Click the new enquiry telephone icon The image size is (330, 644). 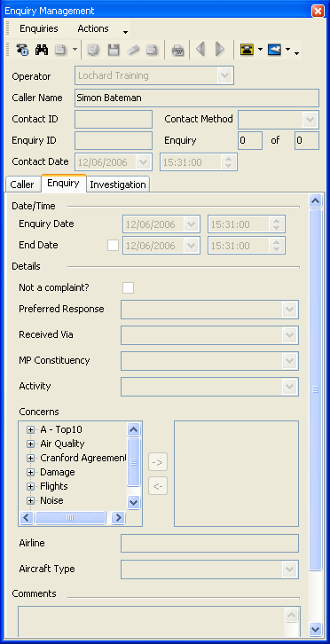tap(22, 50)
